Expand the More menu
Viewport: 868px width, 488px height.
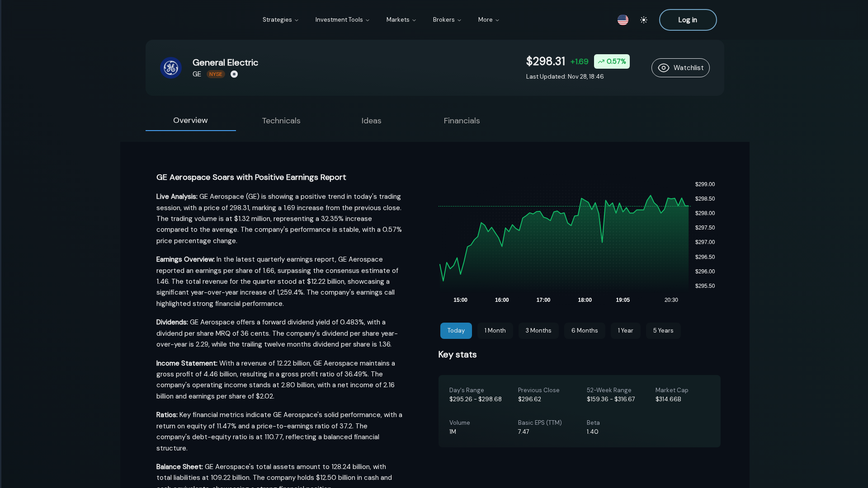point(488,20)
